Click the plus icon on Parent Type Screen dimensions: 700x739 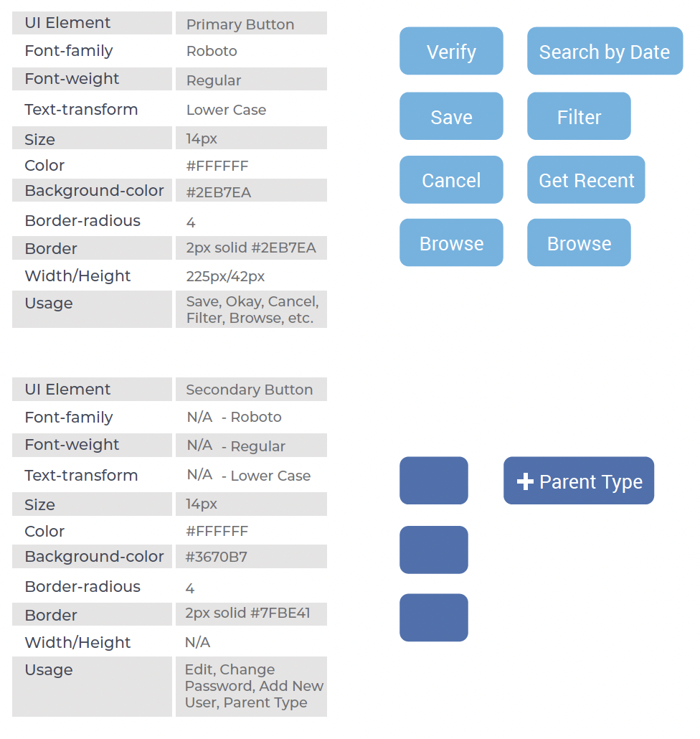525,481
